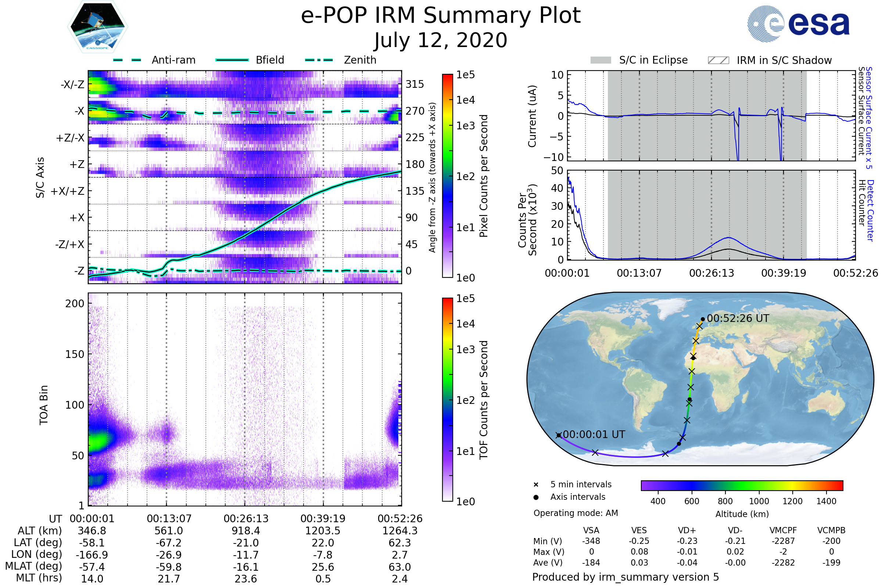Click the CASSIOPE mission patch logo
This screenshot has width=882, height=588.
click(x=97, y=27)
